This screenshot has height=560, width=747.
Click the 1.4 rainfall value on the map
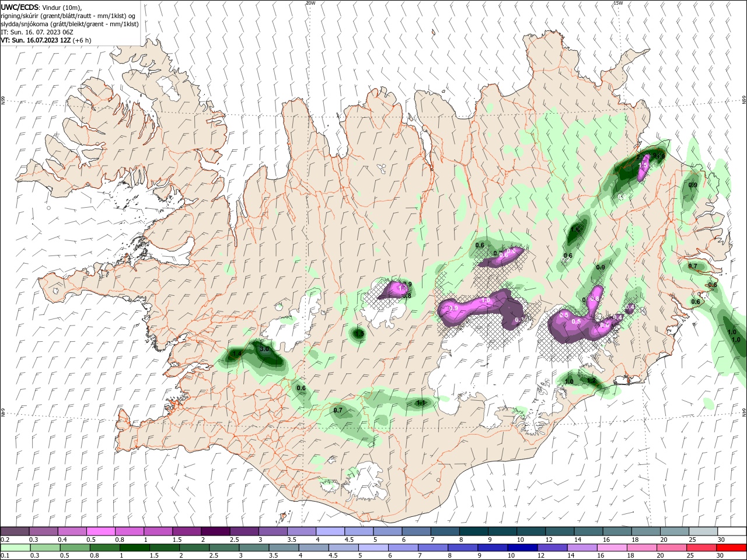coord(237,353)
